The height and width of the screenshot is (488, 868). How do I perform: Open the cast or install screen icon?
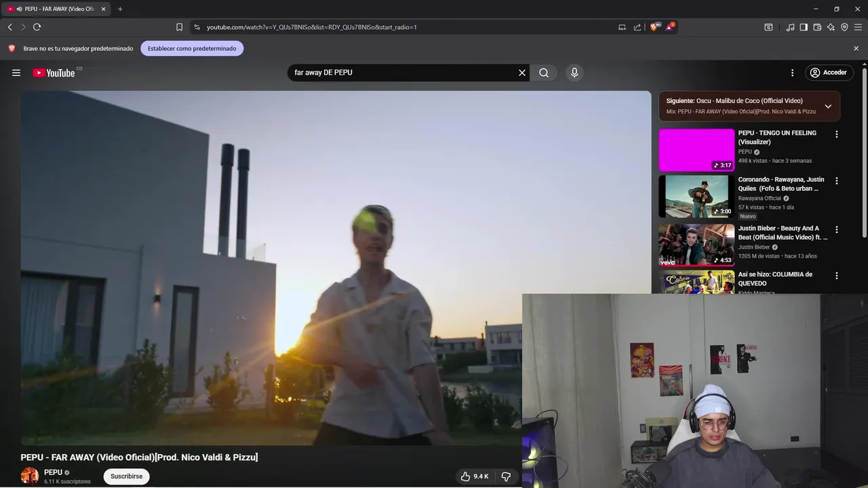click(x=622, y=27)
